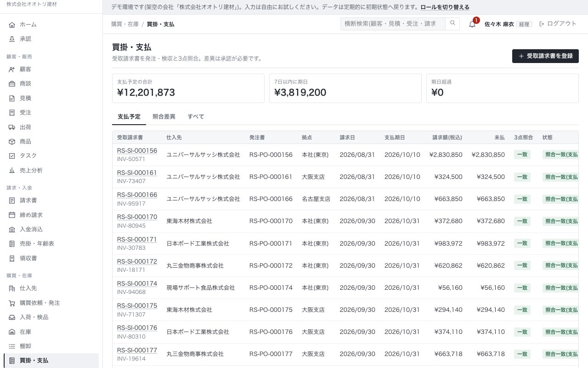Click the 商品 box icon

click(12, 142)
